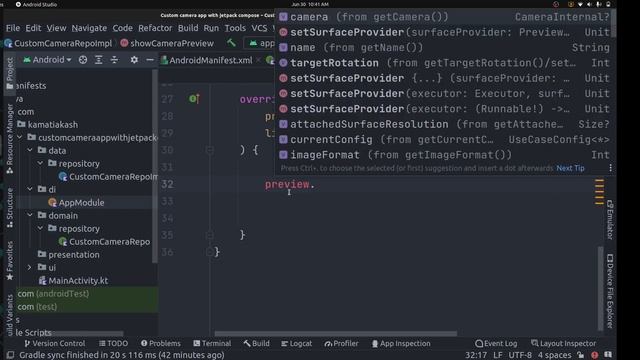Choose imageFormat completion suggestion

pyautogui.click(x=444, y=155)
